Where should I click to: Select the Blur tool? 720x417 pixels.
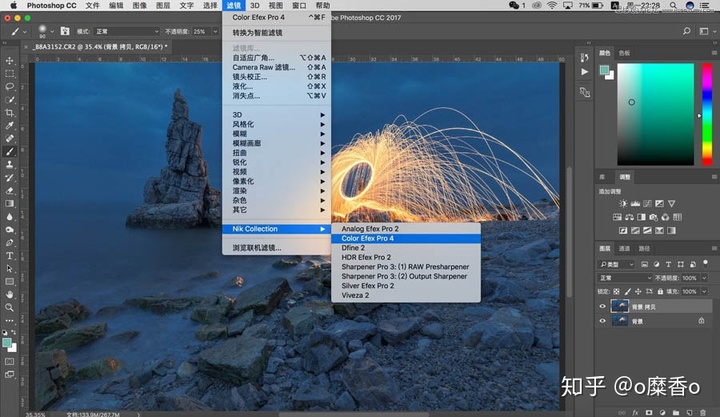9,217
